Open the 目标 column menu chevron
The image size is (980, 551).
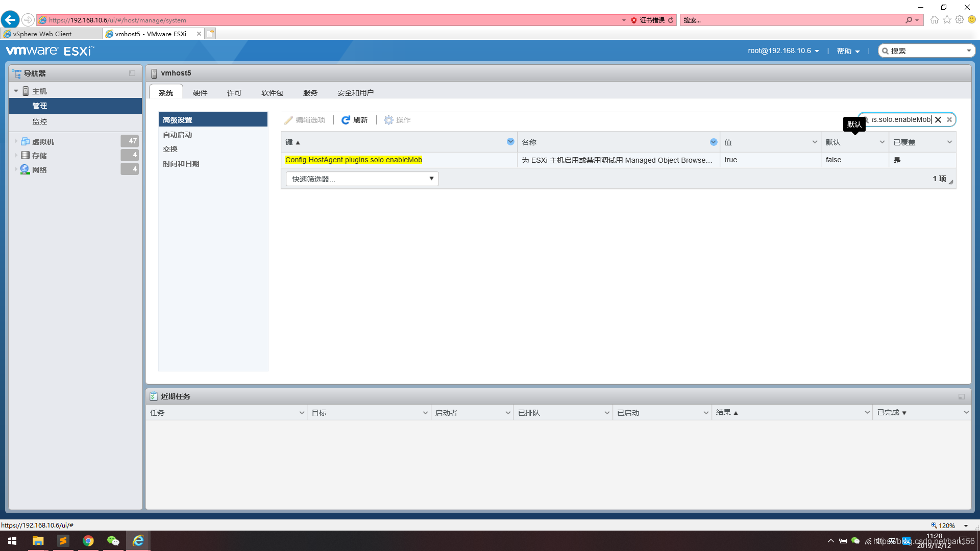425,412
